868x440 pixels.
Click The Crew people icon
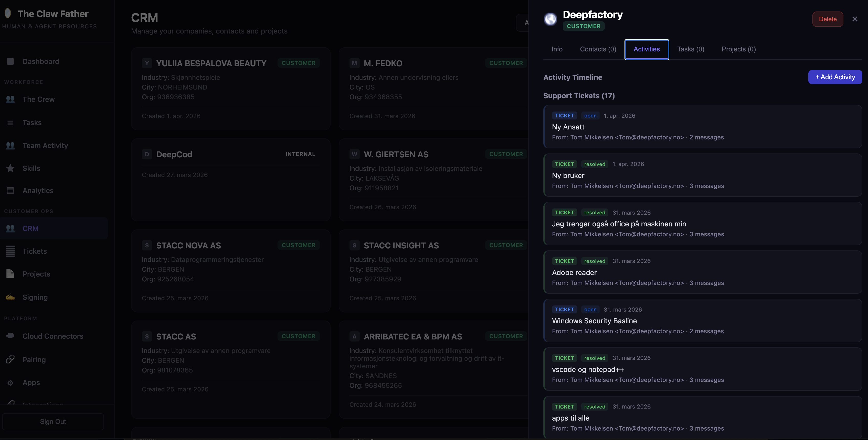(x=10, y=99)
